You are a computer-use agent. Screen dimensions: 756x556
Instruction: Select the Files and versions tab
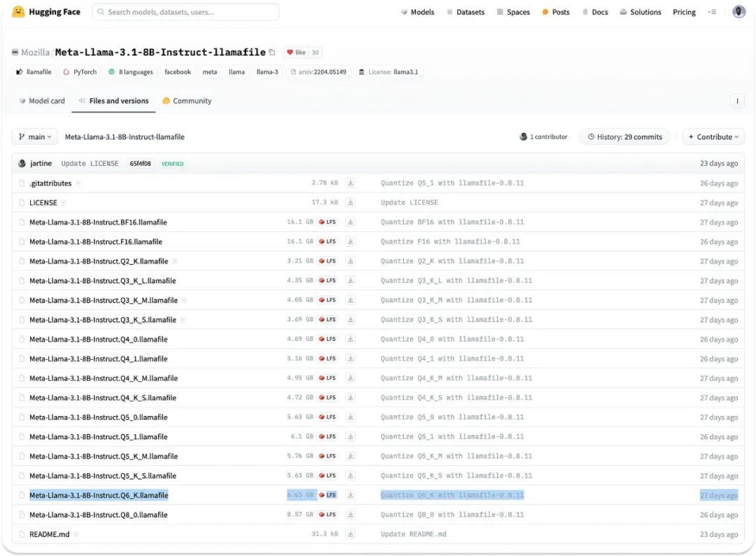(114, 101)
